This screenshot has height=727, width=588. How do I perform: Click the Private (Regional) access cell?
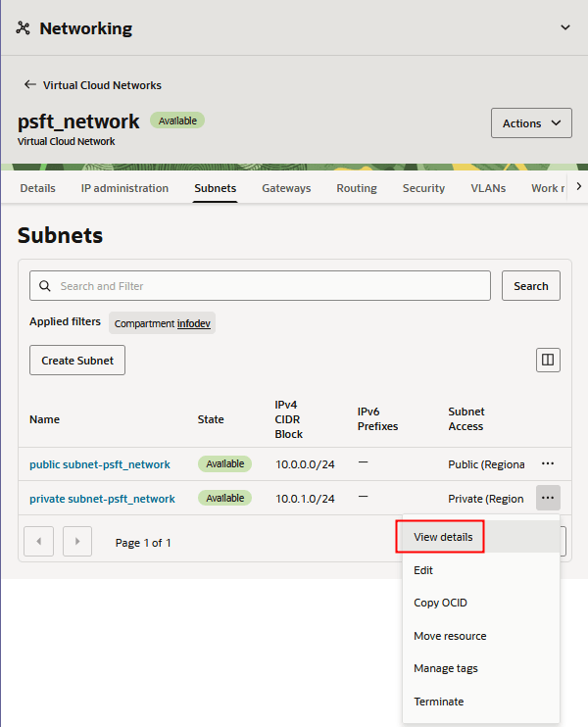(485, 499)
